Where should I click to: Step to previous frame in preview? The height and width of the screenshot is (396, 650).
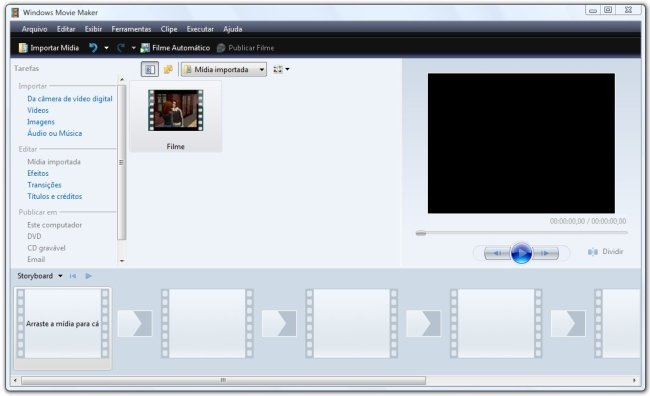coord(497,253)
